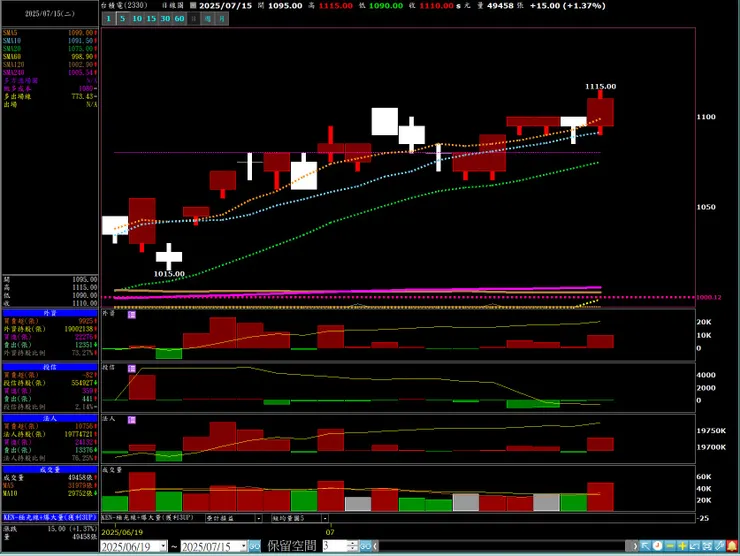The width and height of the screenshot is (740, 556).
Task: Click the 法人持股(張) value 19774721
Action: coord(79,434)
